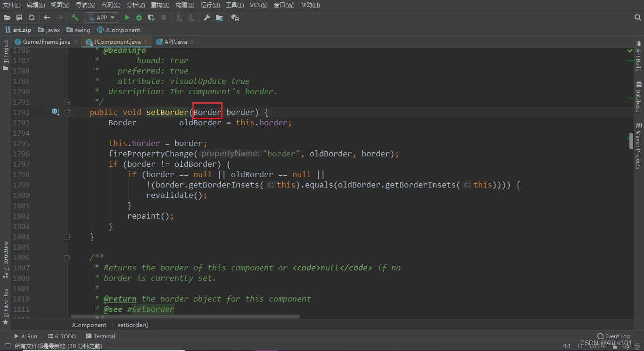Click the 4:1 caret position indicator
Viewport: 644px width, 351px height.
tap(567, 346)
